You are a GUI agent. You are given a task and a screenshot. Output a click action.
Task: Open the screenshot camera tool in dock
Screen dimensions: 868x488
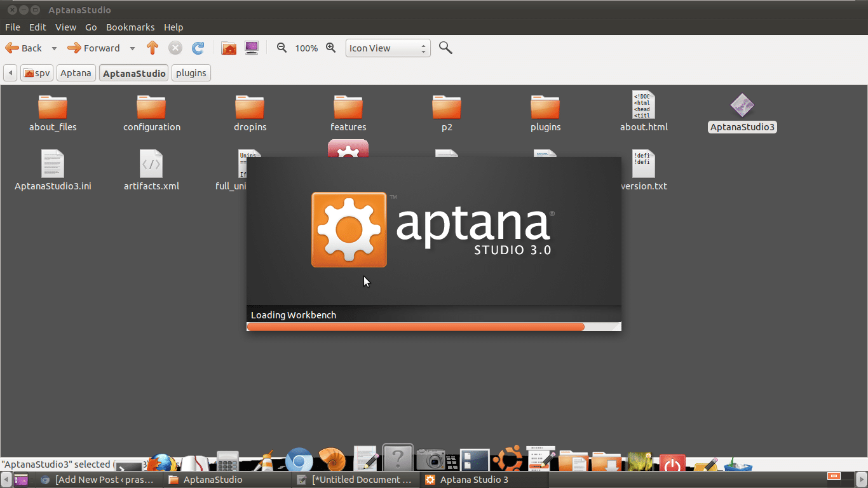(431, 459)
